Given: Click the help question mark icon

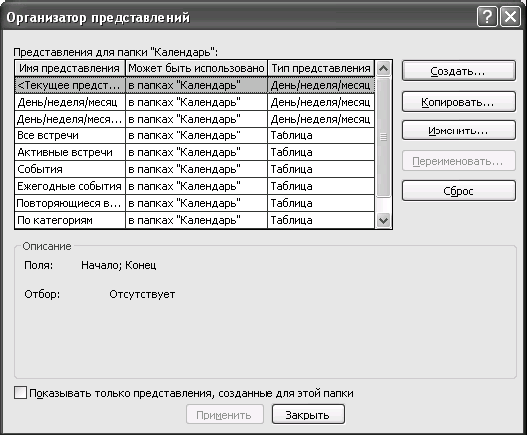Looking at the screenshot, I should tap(487, 16).
